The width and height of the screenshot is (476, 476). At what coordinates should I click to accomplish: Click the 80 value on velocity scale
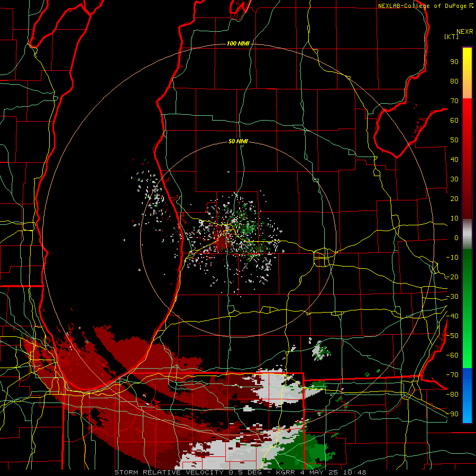coord(454,81)
